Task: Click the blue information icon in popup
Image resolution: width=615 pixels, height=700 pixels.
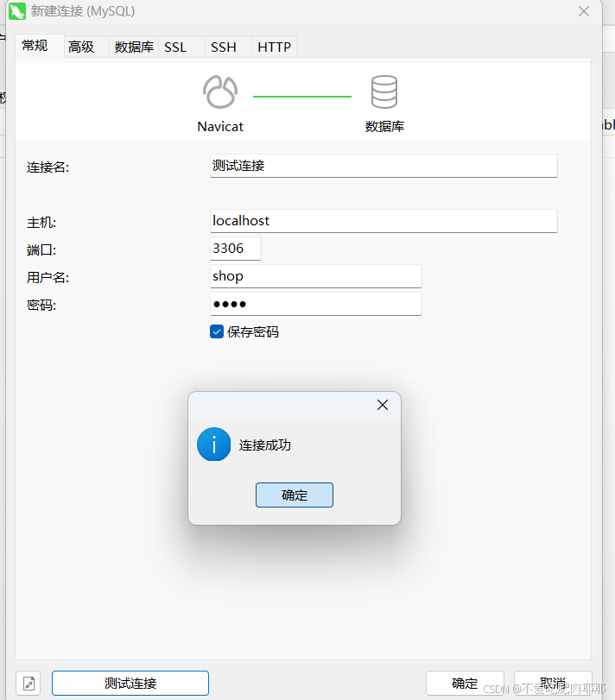Action: [214, 445]
